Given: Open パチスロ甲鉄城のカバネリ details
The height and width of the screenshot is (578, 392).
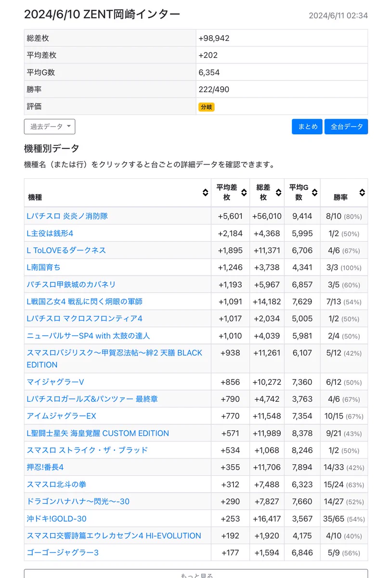Looking at the screenshot, I should pos(71,285).
